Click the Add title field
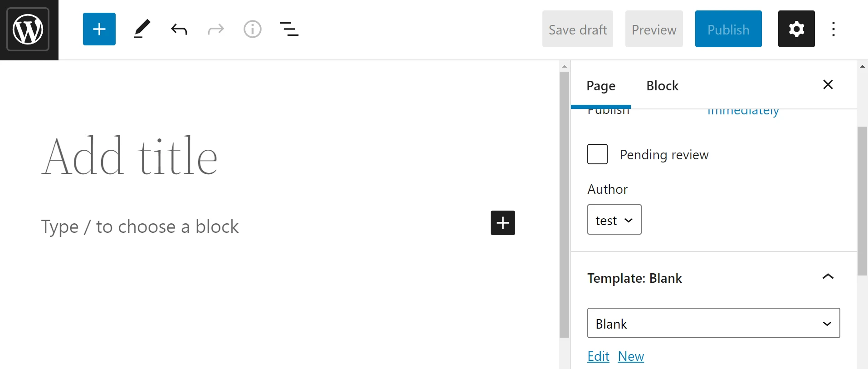 tap(130, 157)
